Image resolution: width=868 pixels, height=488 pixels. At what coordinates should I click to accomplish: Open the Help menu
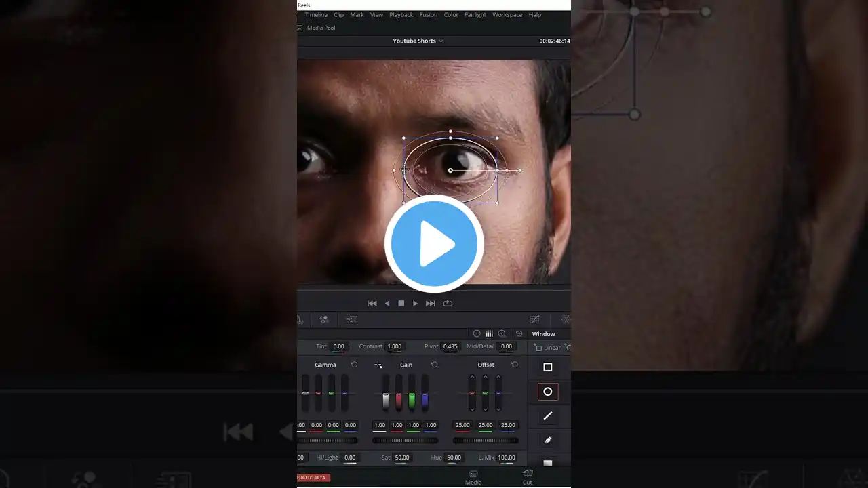coord(535,15)
